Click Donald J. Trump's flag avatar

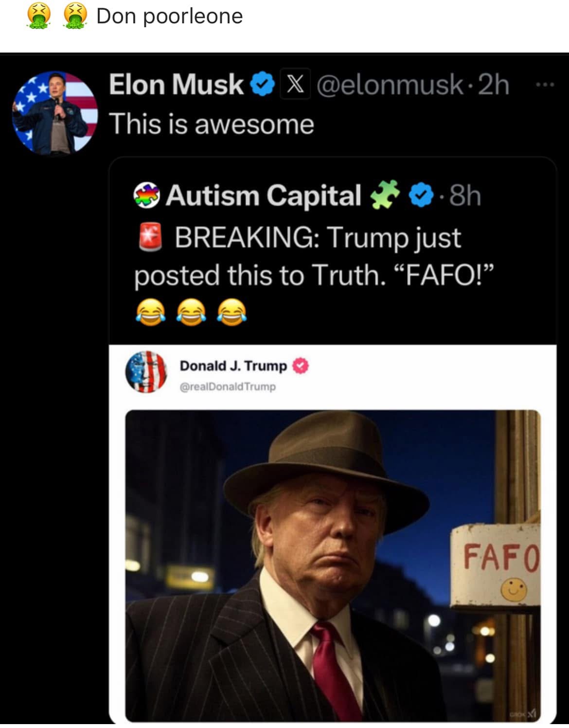click(x=146, y=372)
